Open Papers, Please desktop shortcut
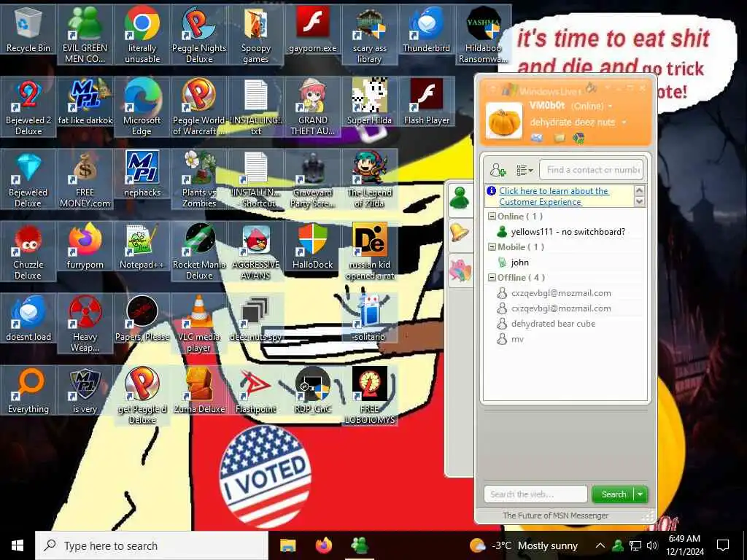 coord(142,319)
